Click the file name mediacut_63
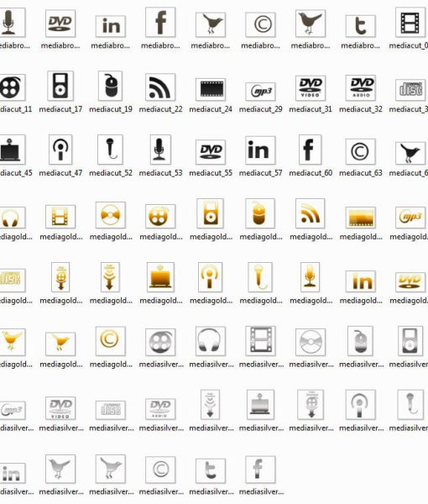The height and width of the screenshot is (504, 428). 361,172
